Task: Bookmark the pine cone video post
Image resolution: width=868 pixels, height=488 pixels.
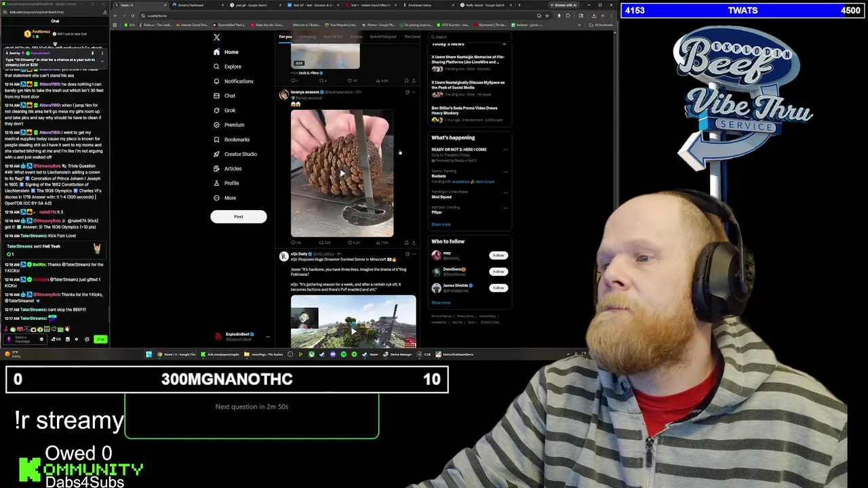Action: click(x=406, y=243)
